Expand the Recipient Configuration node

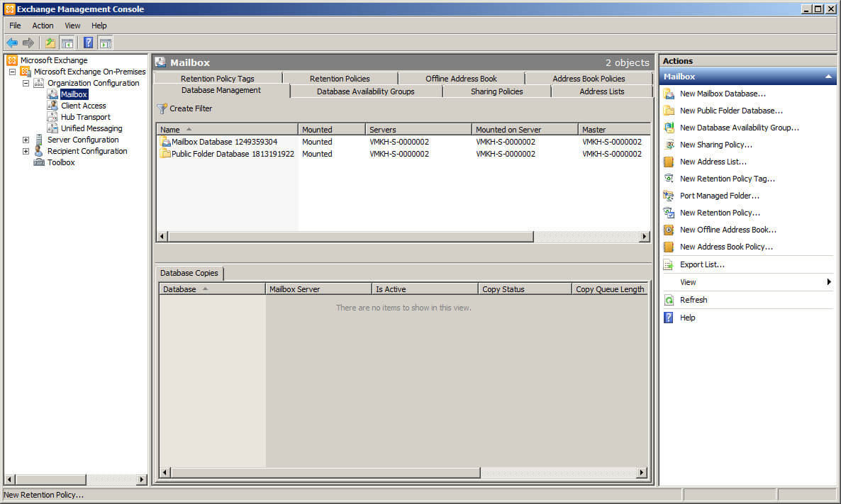tap(26, 151)
